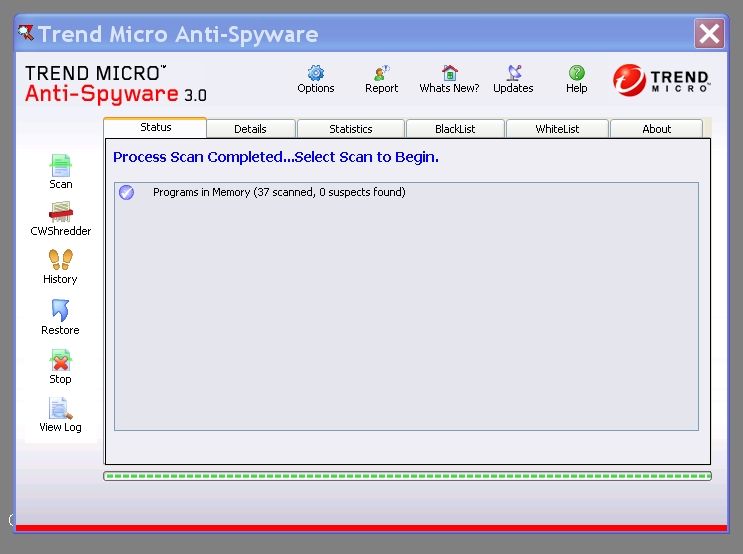The image size is (743, 554).
Task: Open History with the footprints icon
Action: point(61,259)
